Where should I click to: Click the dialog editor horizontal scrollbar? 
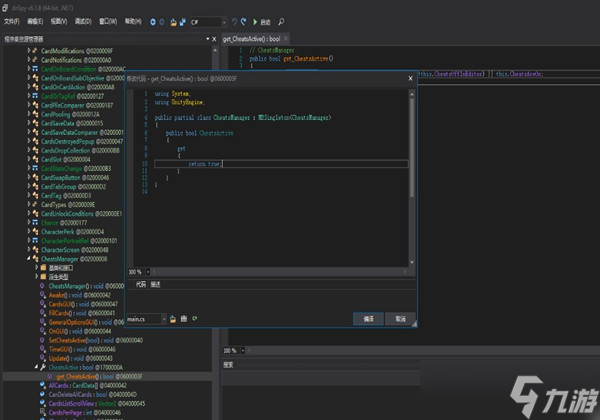point(279,272)
